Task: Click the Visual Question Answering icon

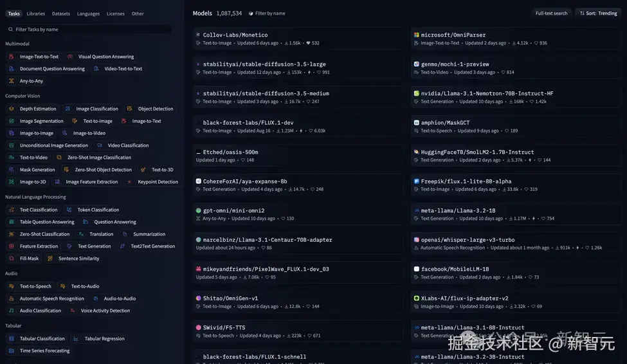Action: point(70,57)
